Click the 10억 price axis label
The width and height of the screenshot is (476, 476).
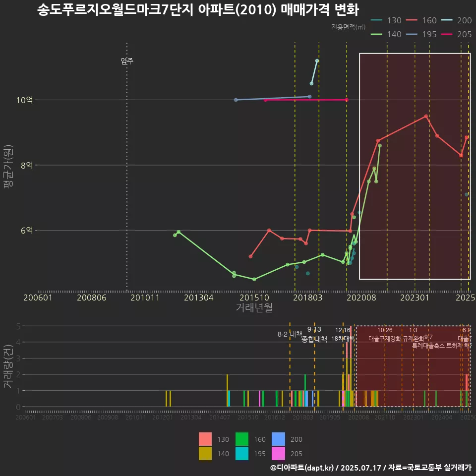point(25,100)
